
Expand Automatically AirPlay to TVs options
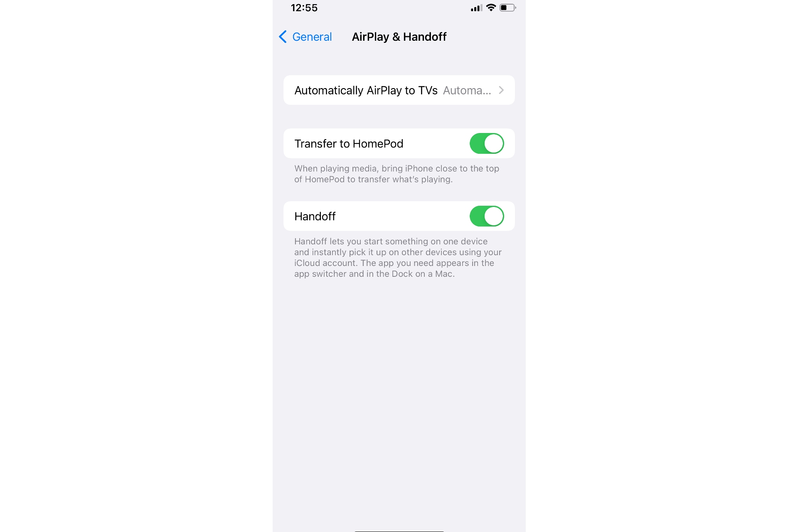coord(399,90)
